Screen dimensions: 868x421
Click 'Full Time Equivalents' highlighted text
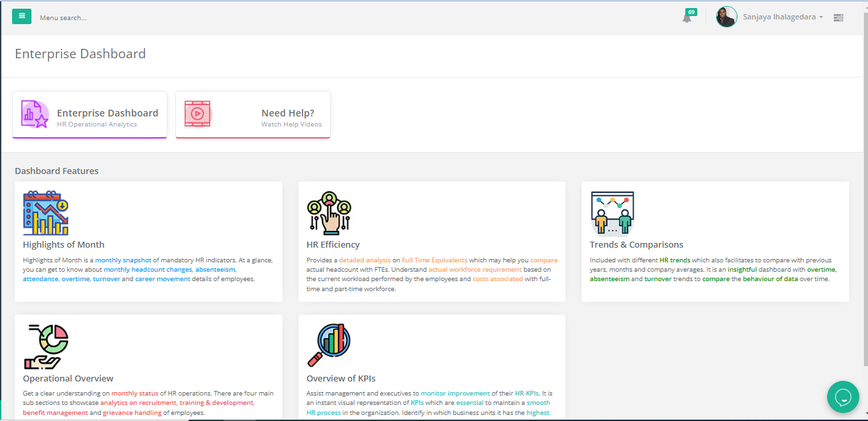[x=434, y=260]
